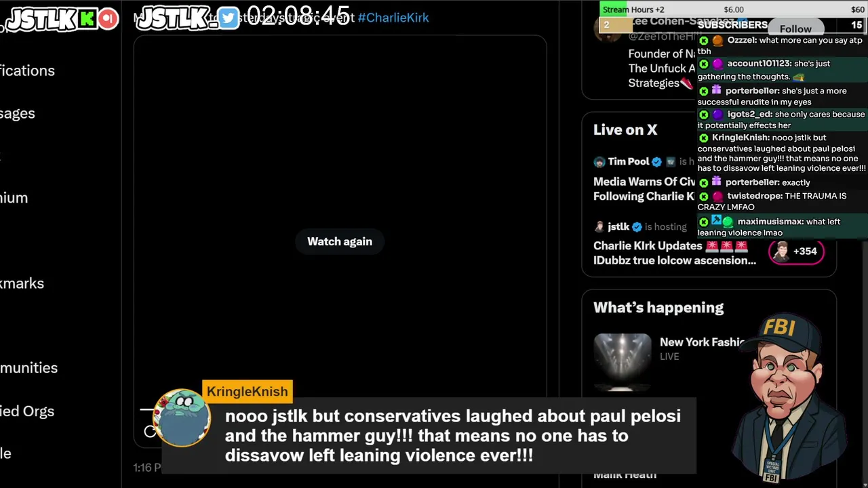Click the What's happening heading
This screenshot has height=488, width=868.
click(x=658, y=308)
